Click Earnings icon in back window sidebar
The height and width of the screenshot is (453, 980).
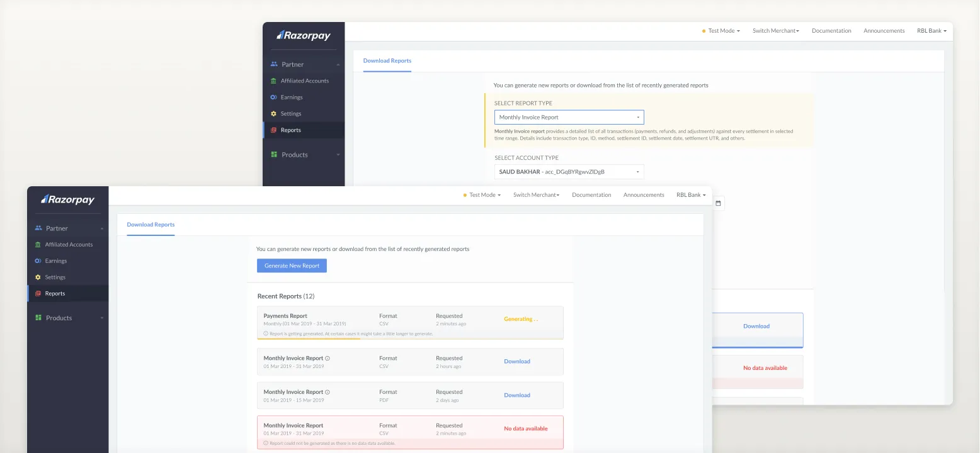tap(273, 97)
